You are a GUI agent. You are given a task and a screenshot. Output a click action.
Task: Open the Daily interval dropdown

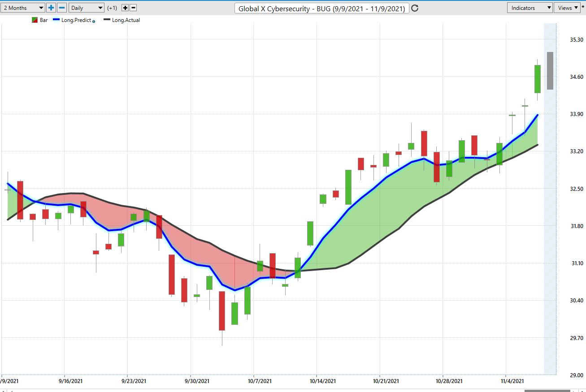pos(87,8)
